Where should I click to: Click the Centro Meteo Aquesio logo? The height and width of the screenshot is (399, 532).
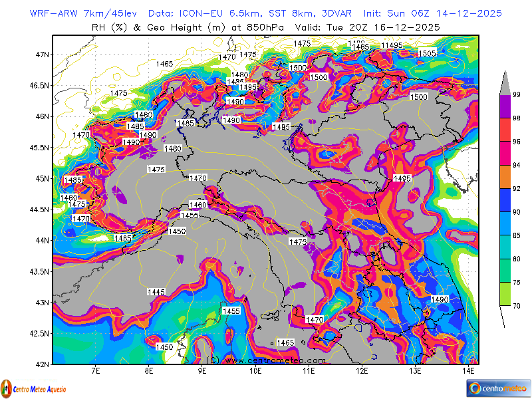[x=32, y=386]
